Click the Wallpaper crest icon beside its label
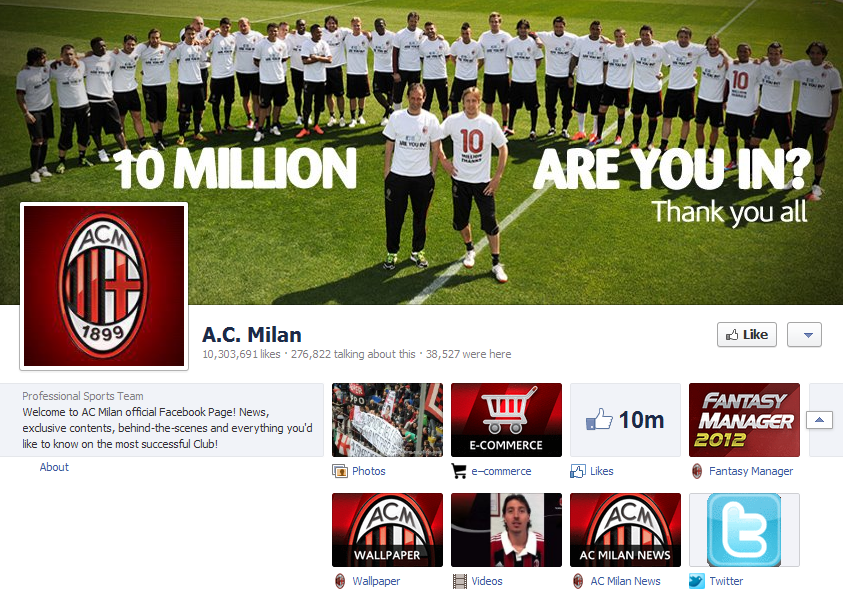This screenshot has height=603, width=843. point(340,581)
